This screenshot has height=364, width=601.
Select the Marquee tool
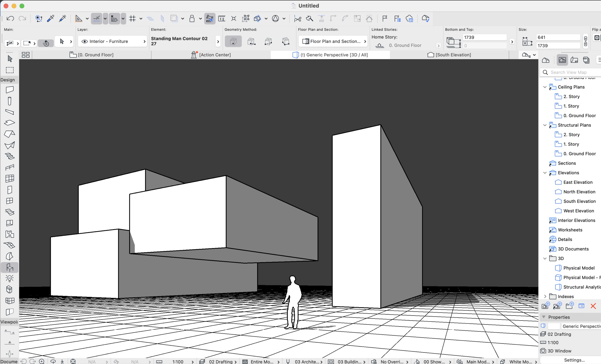10,70
